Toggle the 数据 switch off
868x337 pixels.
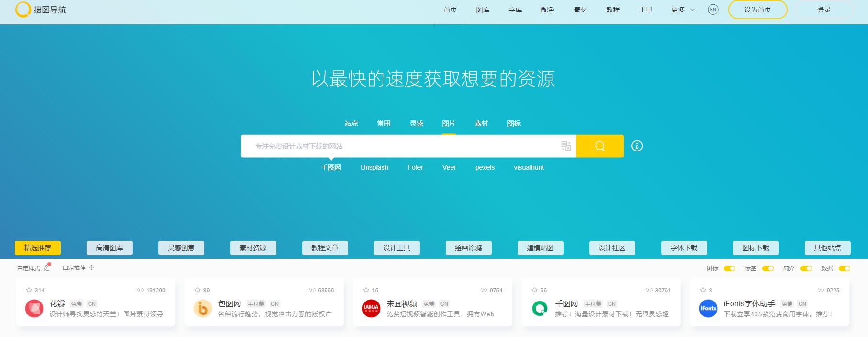[x=845, y=268]
